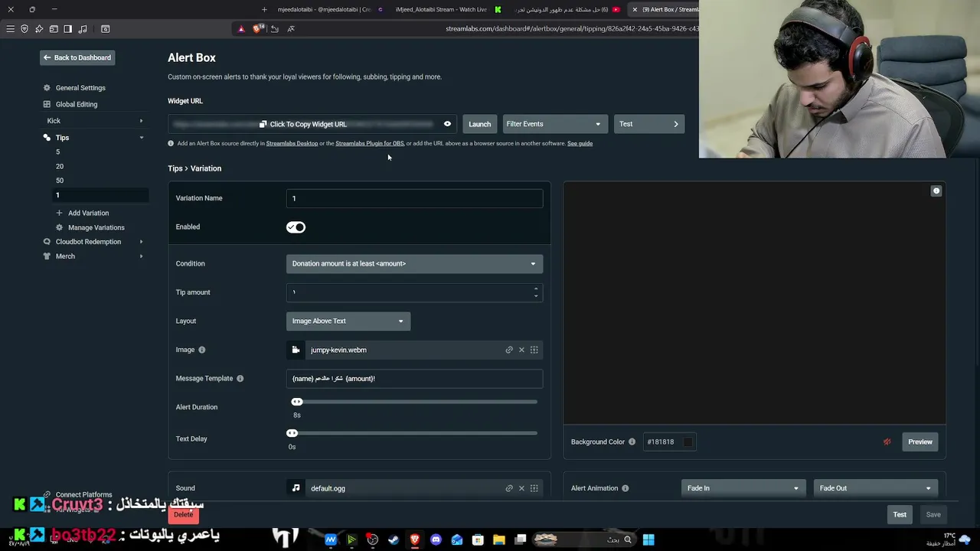The image size is (980, 551).
Task: Click the info icon beside Message Template
Action: click(x=240, y=378)
